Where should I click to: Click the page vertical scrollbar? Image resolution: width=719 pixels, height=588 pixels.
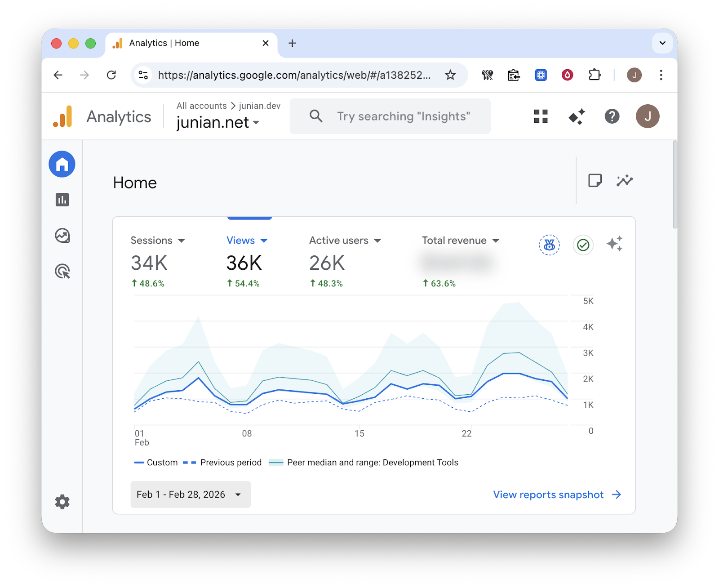675,184
